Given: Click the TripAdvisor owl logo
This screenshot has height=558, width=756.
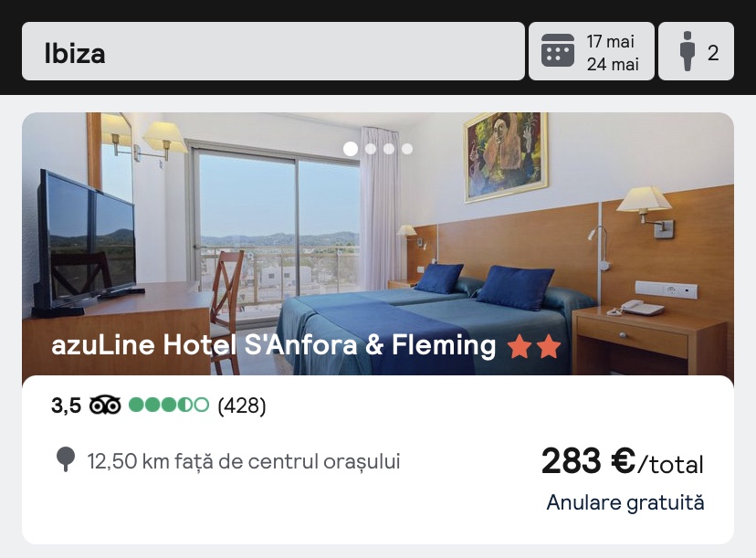Looking at the screenshot, I should [105, 405].
